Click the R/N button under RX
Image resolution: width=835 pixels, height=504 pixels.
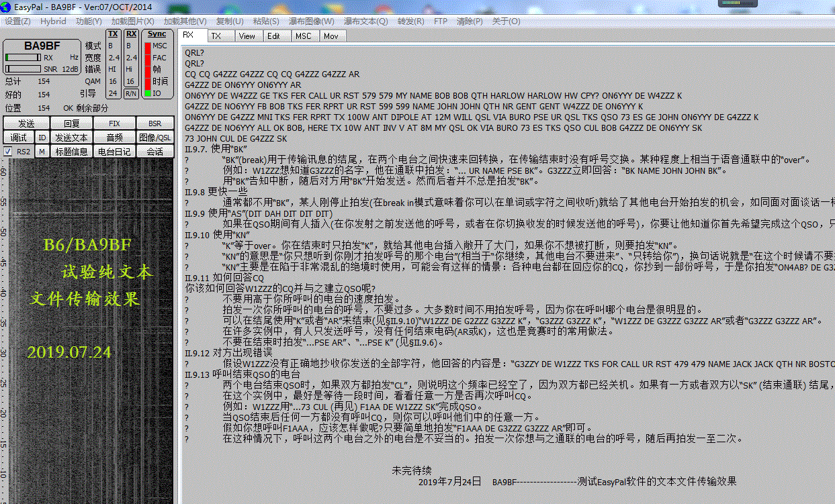[131, 93]
